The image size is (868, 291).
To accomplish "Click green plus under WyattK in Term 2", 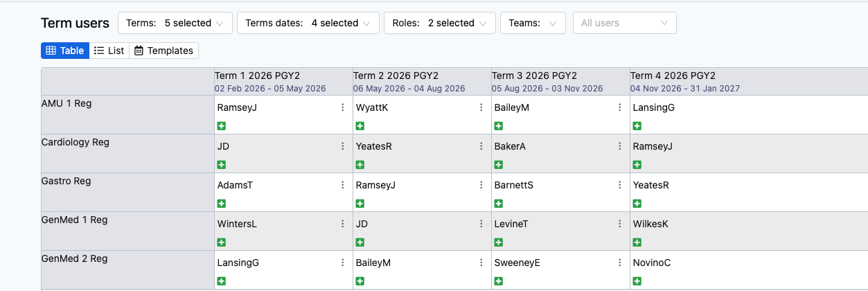I will coord(360,126).
